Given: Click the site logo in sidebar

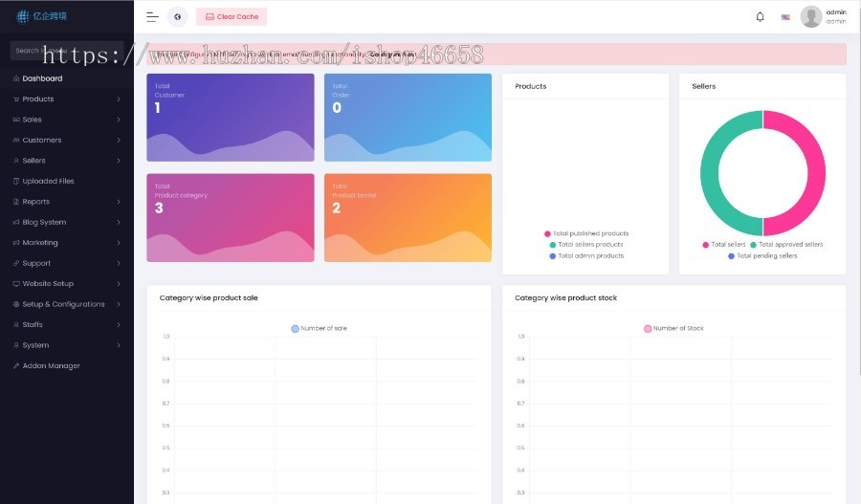Looking at the screenshot, I should (42, 16).
